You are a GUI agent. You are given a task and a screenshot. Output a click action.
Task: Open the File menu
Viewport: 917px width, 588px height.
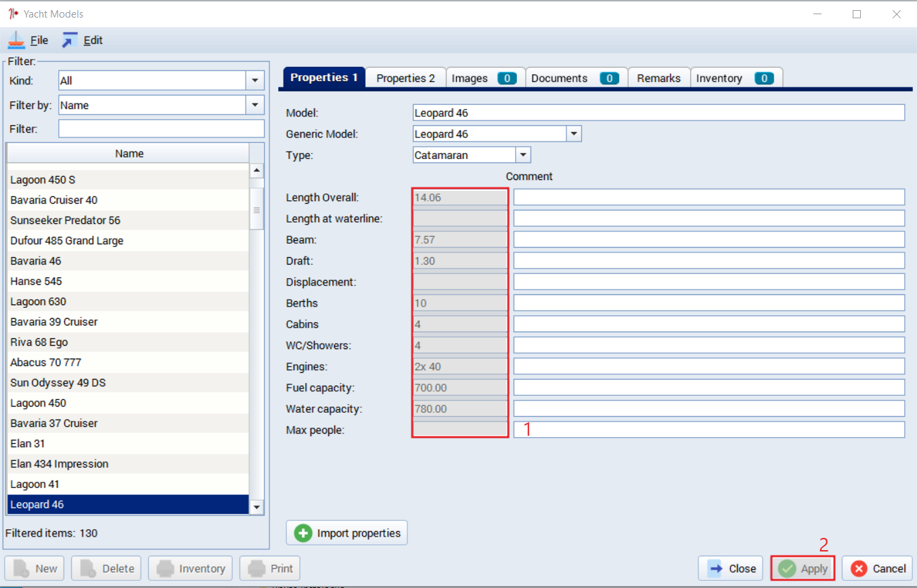point(39,41)
